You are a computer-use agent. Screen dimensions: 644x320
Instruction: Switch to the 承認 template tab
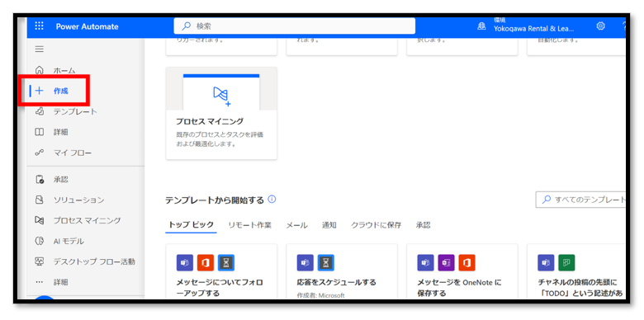click(423, 225)
